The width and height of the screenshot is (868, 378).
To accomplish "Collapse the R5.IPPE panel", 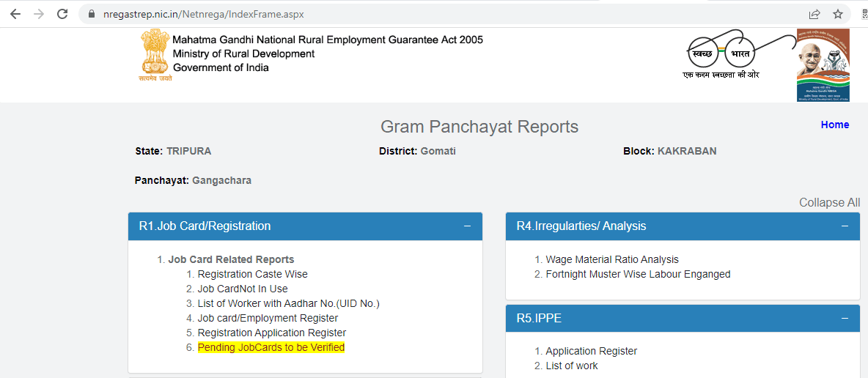I will (x=845, y=318).
